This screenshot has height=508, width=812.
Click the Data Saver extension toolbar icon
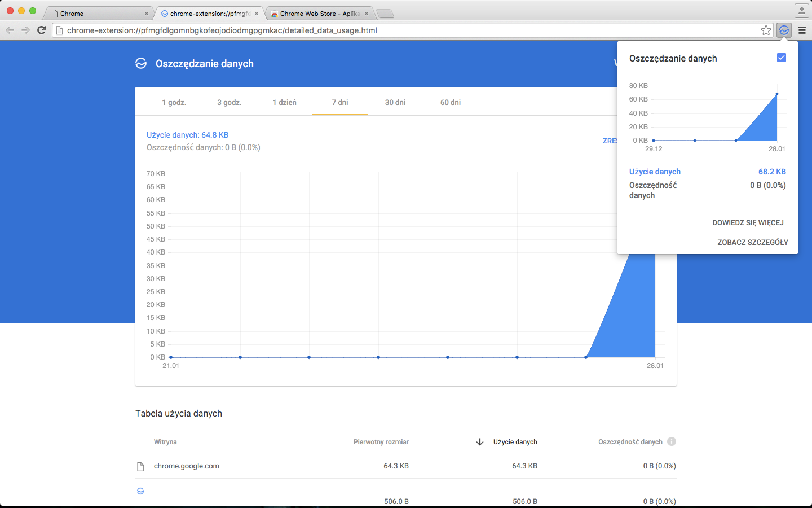[x=784, y=30]
